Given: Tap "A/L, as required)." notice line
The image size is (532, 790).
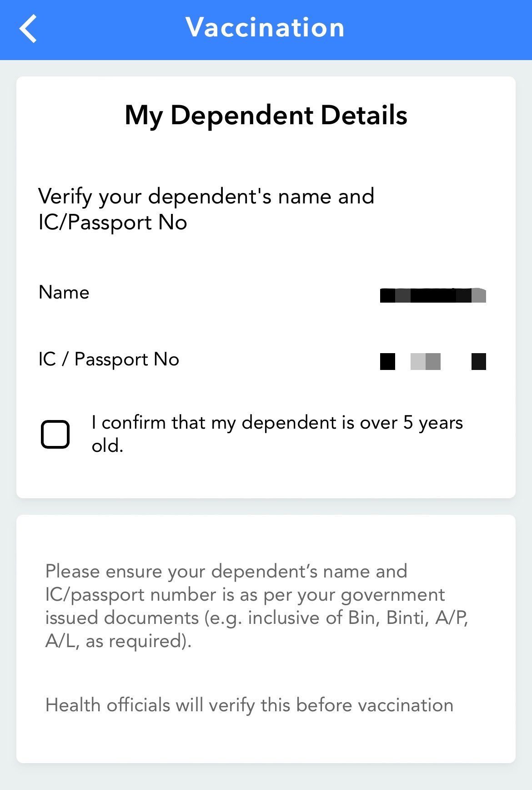Looking at the screenshot, I should (118, 641).
